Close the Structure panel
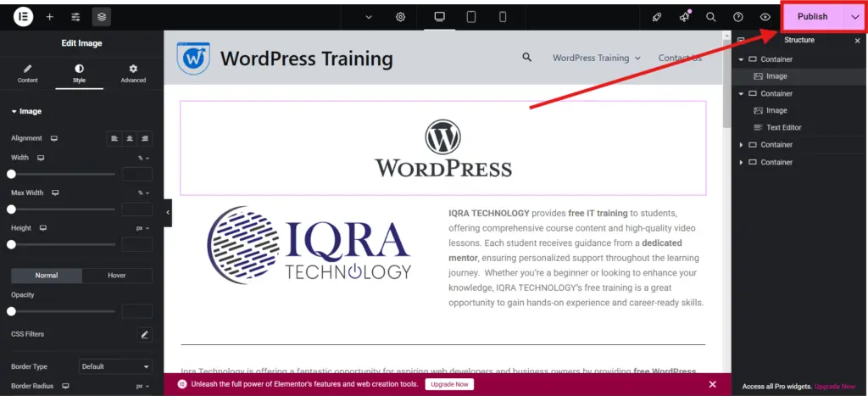The height and width of the screenshot is (396, 868). point(858,41)
